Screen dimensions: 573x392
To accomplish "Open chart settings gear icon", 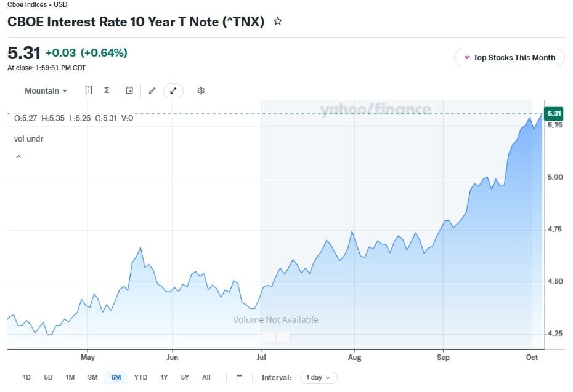I will tap(201, 90).
